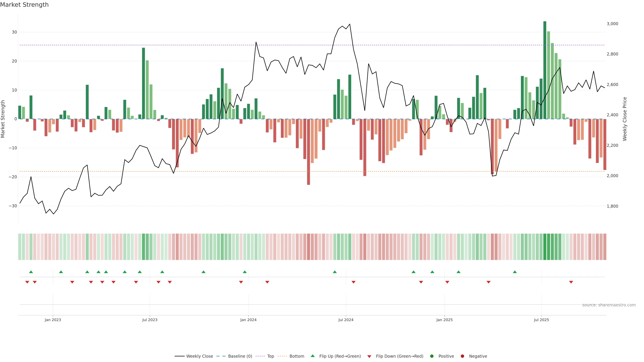Click the Bottom legend line icon
The image size is (644, 362).
coord(282,356)
